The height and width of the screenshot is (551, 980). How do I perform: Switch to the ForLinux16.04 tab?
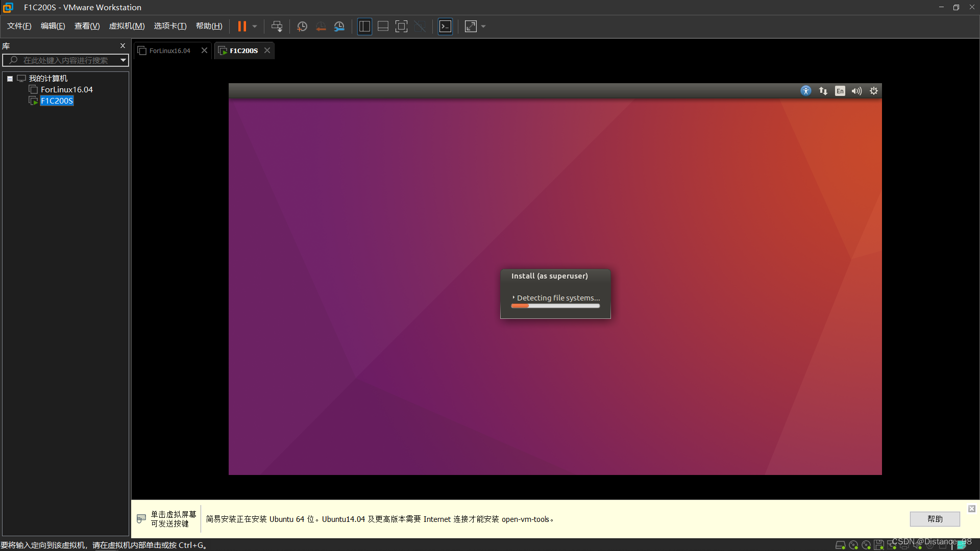(169, 51)
